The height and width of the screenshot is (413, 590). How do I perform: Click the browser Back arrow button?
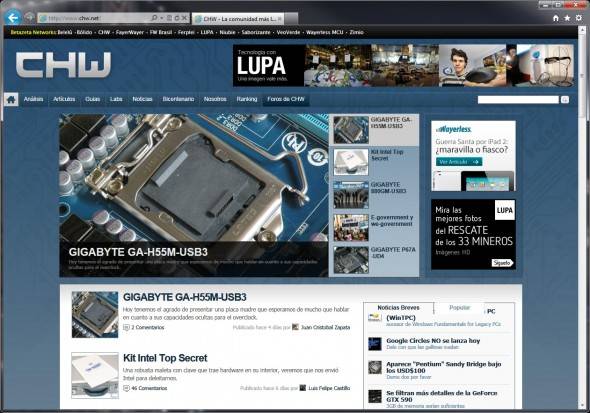(13, 18)
